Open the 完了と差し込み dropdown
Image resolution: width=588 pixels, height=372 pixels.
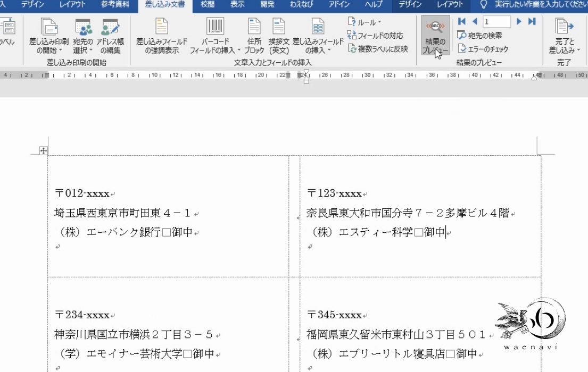click(565, 40)
